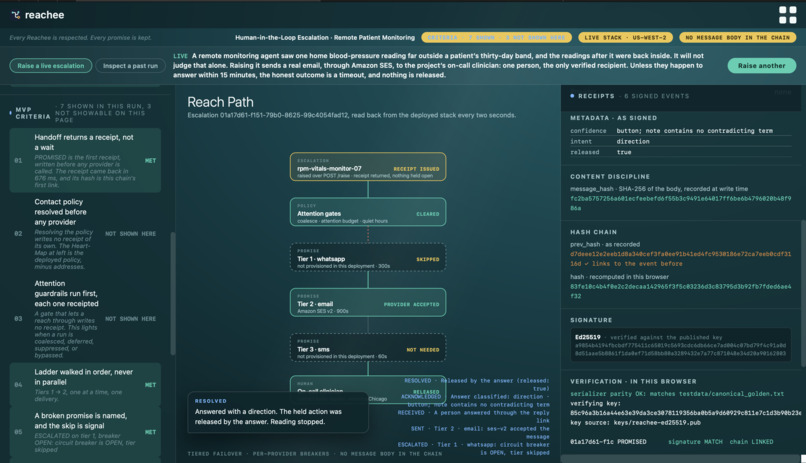This screenshot has width=806, height=463.
Task: Click the reachee logo icon
Action: point(16,15)
